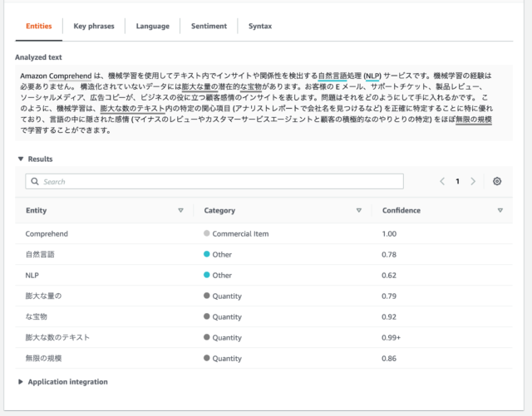Focus the results Search field
This screenshot has height=416, width=532.
(214, 181)
